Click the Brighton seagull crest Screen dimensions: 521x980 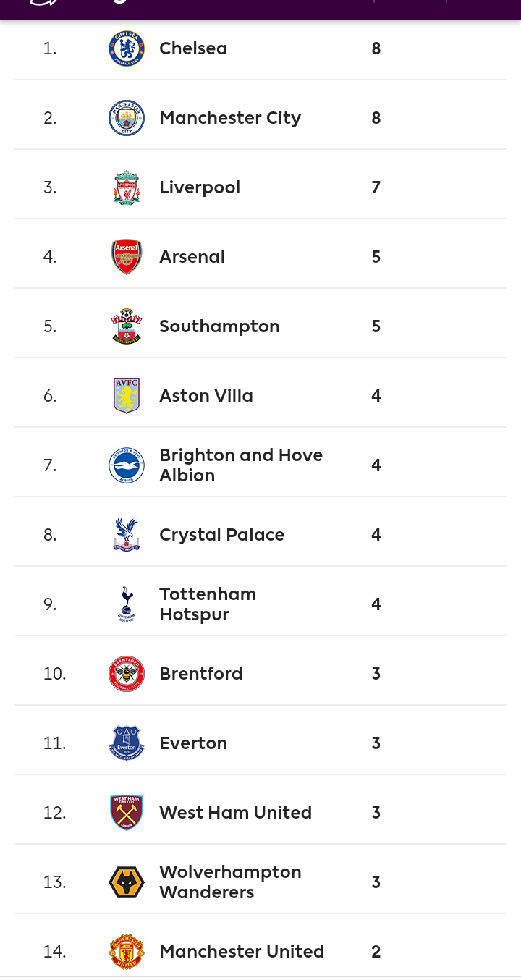click(x=127, y=465)
